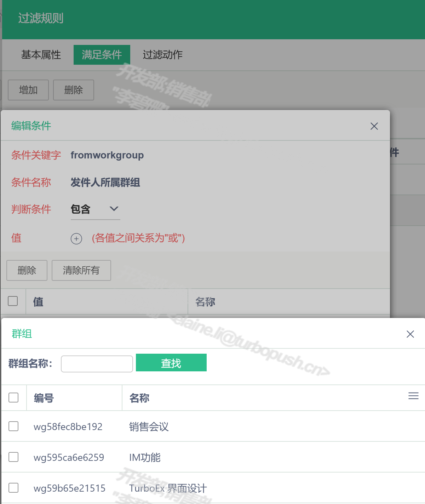Check the box for 销售会议 group
The width and height of the screenshot is (425, 504).
click(x=13, y=426)
